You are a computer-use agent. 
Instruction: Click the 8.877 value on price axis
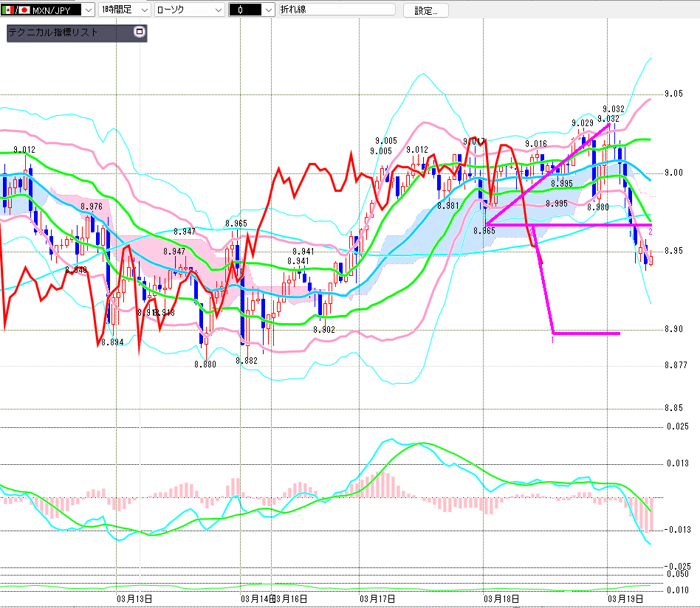pyautogui.click(x=676, y=366)
